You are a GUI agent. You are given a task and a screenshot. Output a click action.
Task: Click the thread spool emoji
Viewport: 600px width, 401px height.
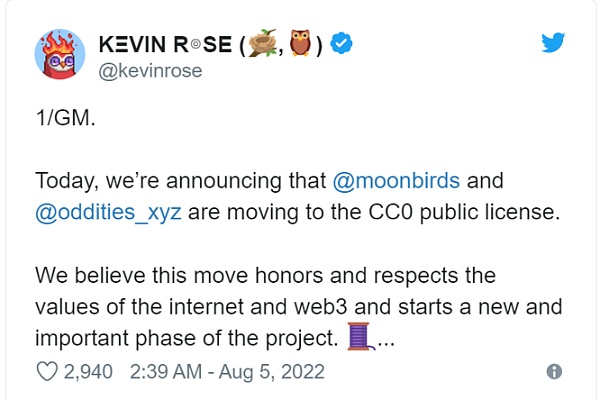pyautogui.click(x=360, y=338)
